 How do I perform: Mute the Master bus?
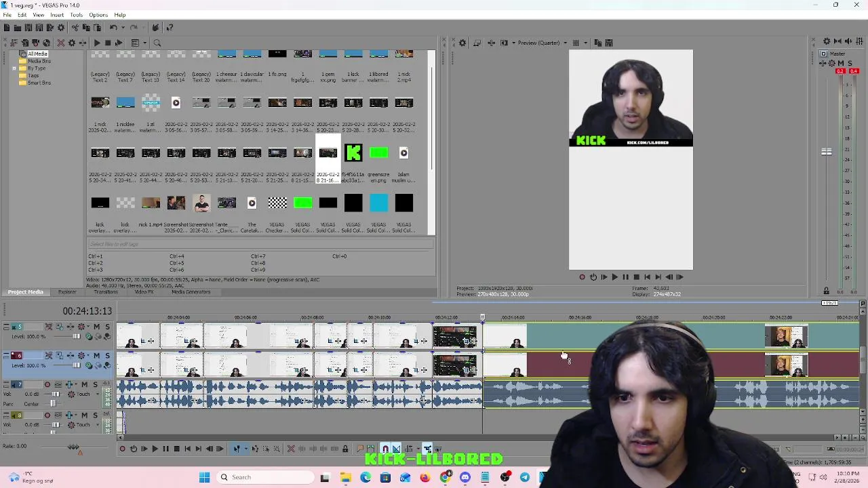[x=841, y=63]
